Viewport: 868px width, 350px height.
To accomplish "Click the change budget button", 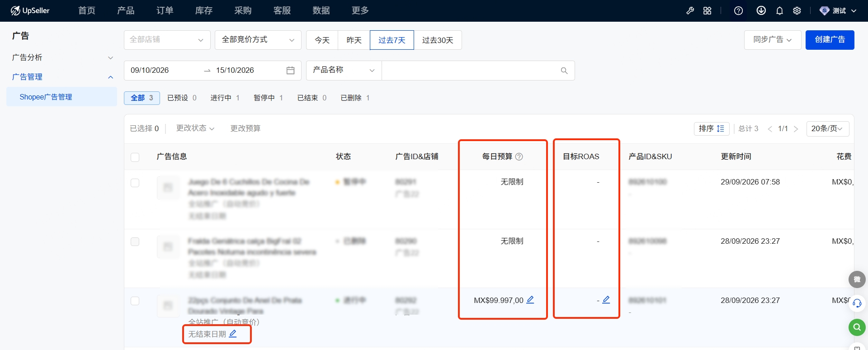I will point(245,128).
